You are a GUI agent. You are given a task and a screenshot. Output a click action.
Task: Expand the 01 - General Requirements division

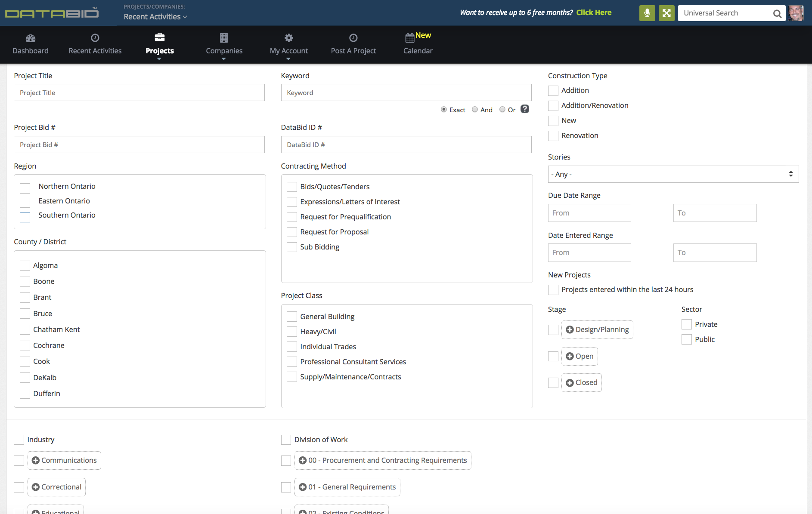[347, 487]
